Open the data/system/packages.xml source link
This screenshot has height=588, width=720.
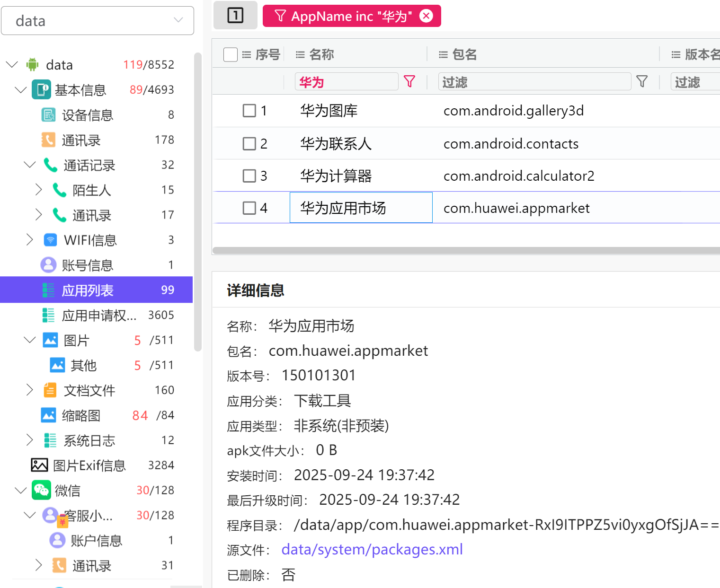tap(372, 549)
